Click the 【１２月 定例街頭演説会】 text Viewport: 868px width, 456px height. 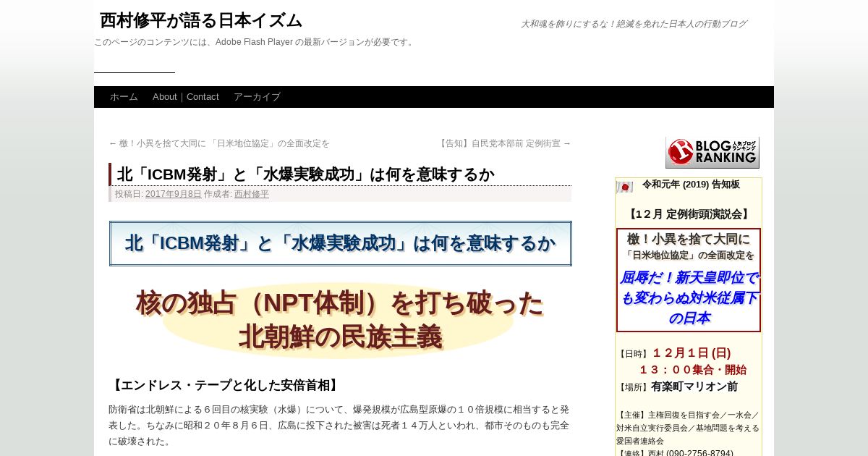(x=689, y=214)
